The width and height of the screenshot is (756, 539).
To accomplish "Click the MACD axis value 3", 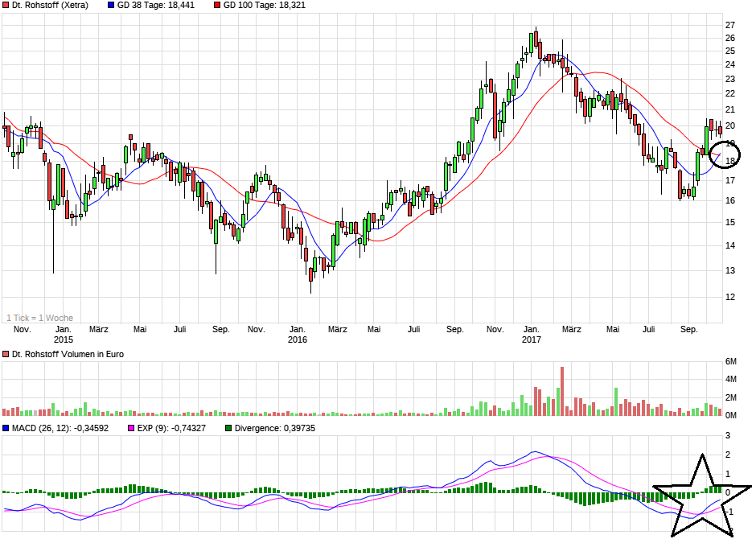I will click(728, 436).
